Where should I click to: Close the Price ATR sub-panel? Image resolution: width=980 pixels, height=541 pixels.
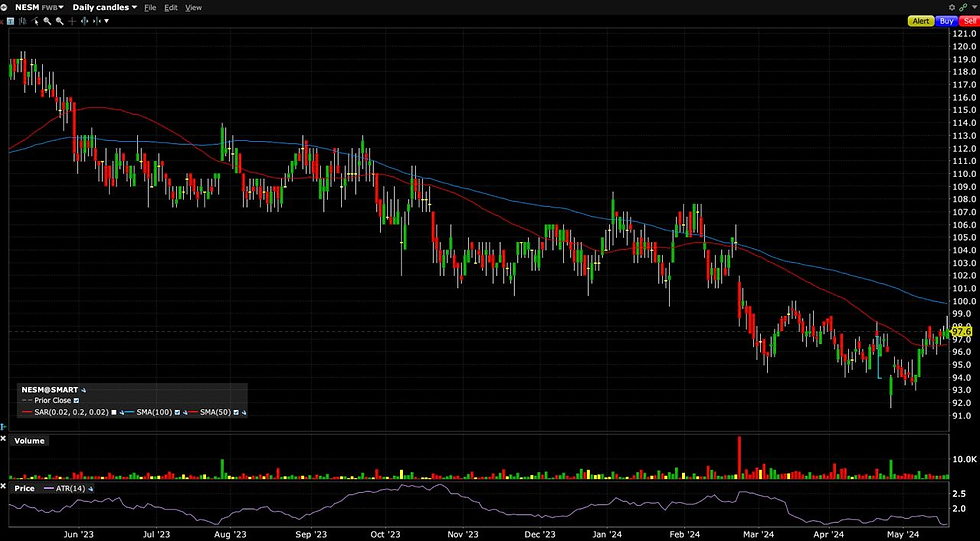[x=3, y=485]
